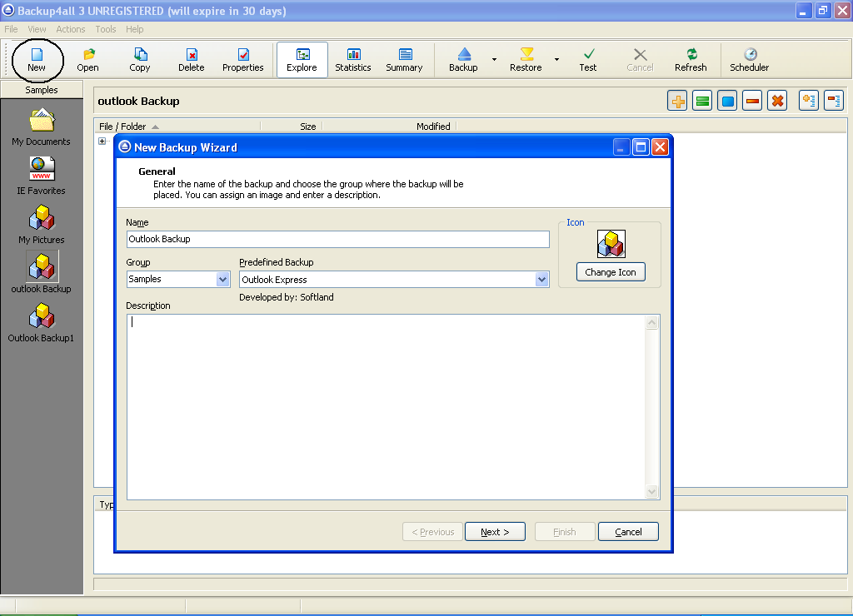Select the IE Favorites backup in the sidebar
Screen dimensions: 853x616
coord(42,176)
